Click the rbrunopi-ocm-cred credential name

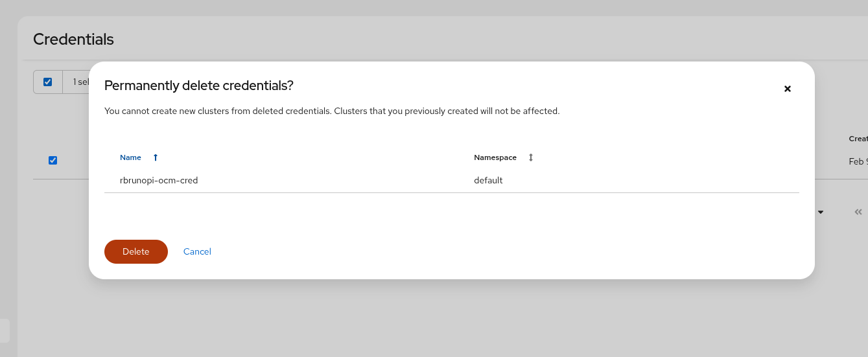(x=159, y=180)
